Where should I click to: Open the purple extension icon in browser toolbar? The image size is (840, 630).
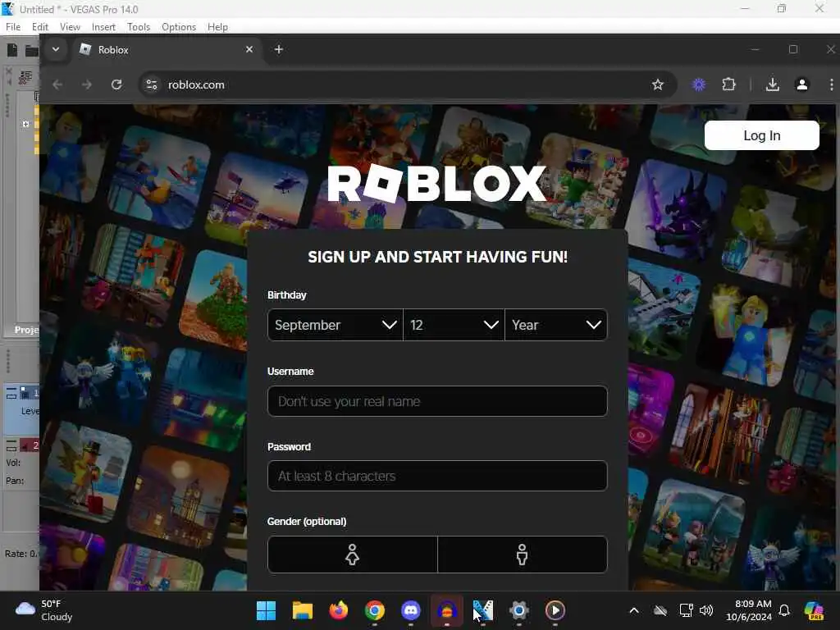click(699, 84)
